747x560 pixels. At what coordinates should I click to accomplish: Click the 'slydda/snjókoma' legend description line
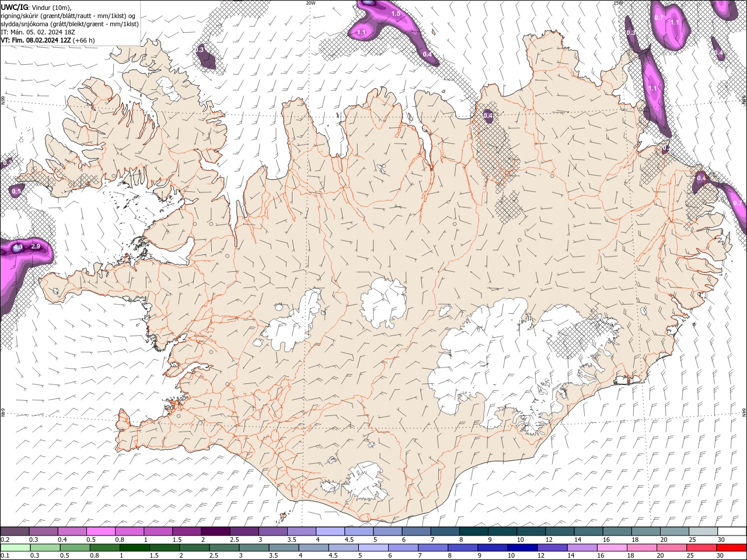(69, 24)
